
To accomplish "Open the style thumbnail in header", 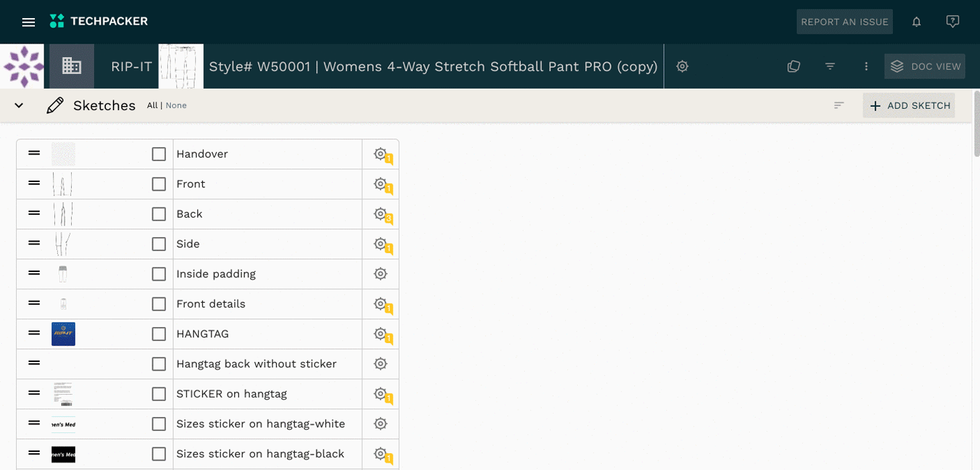I will (181, 66).
